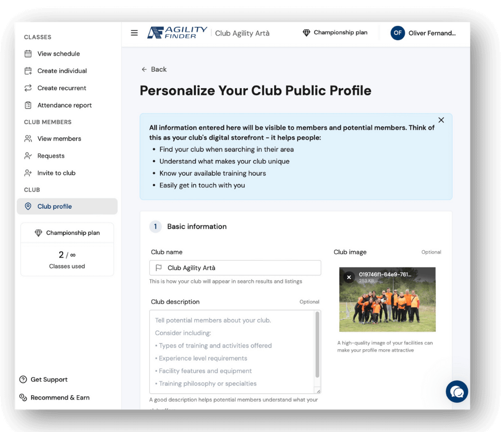The height and width of the screenshot is (432, 504).
Task: Open the hamburger menu icon
Action: (135, 33)
